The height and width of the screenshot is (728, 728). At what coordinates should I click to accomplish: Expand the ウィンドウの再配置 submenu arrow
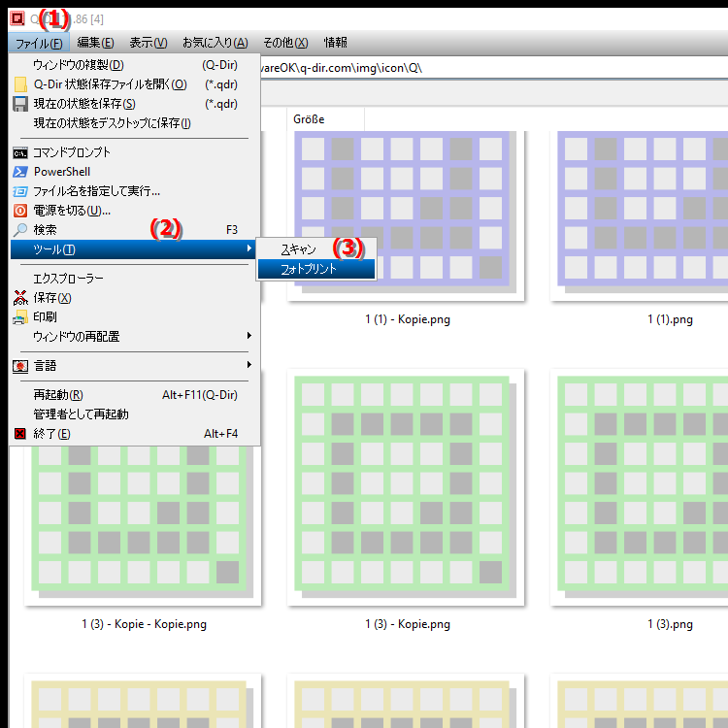pos(249,335)
